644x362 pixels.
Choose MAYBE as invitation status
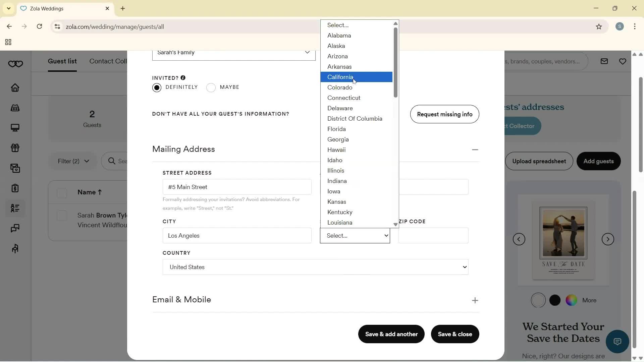click(211, 87)
